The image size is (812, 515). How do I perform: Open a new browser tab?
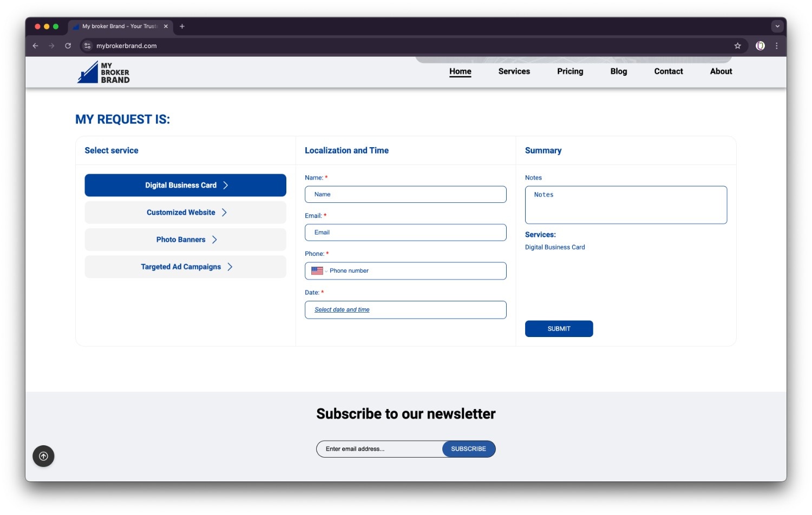point(182,26)
